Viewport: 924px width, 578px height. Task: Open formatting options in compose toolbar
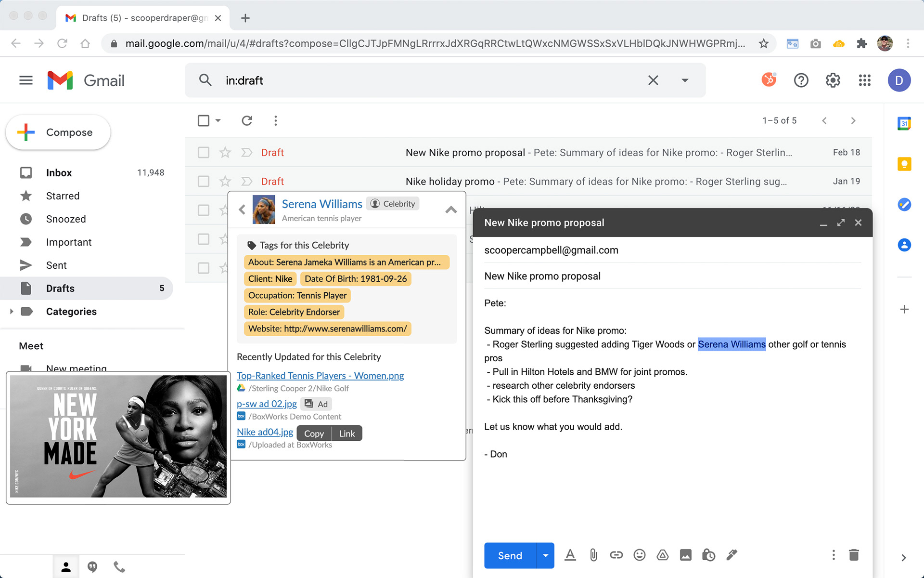(x=570, y=555)
